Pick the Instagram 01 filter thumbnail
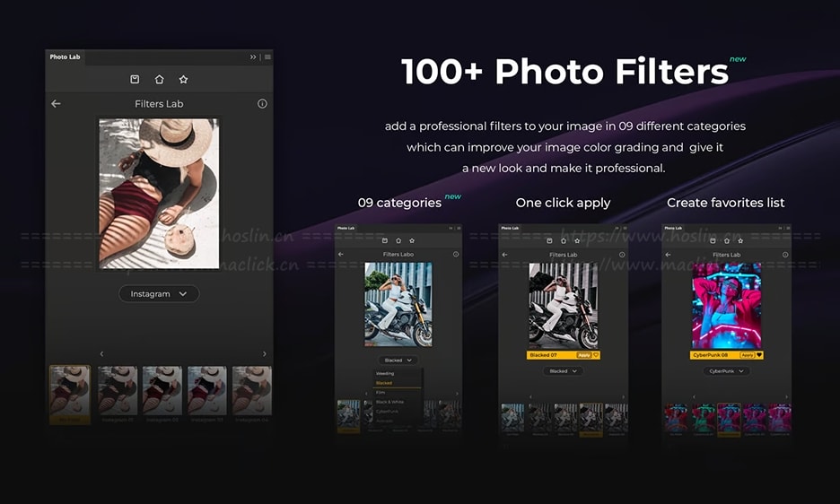Screen dimensions: 840x504 pos(118,395)
